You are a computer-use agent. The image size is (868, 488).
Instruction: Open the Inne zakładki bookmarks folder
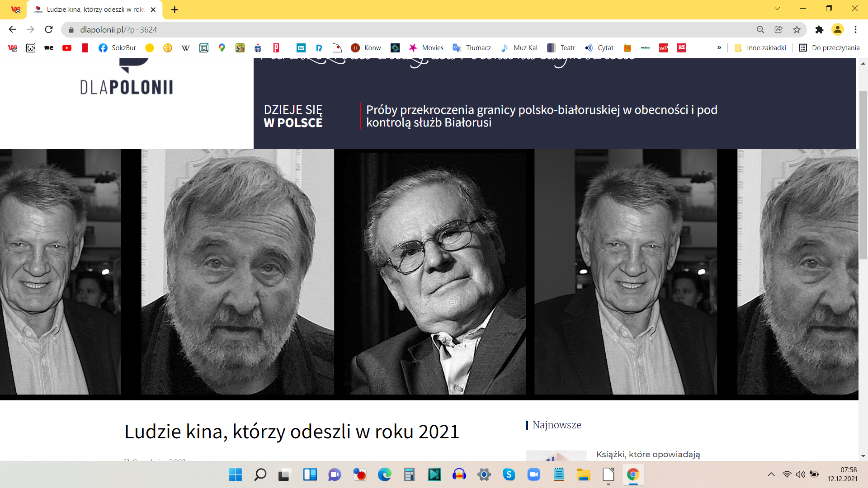(760, 48)
